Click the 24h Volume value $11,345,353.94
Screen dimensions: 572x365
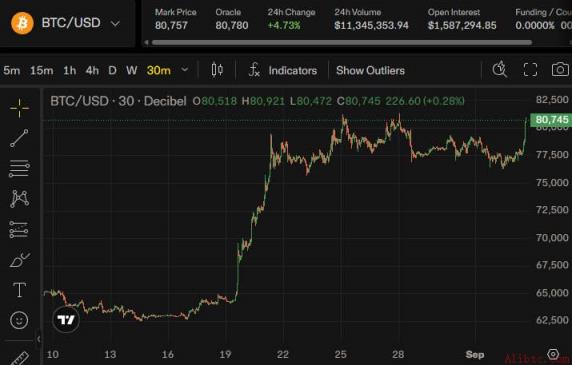click(x=371, y=25)
